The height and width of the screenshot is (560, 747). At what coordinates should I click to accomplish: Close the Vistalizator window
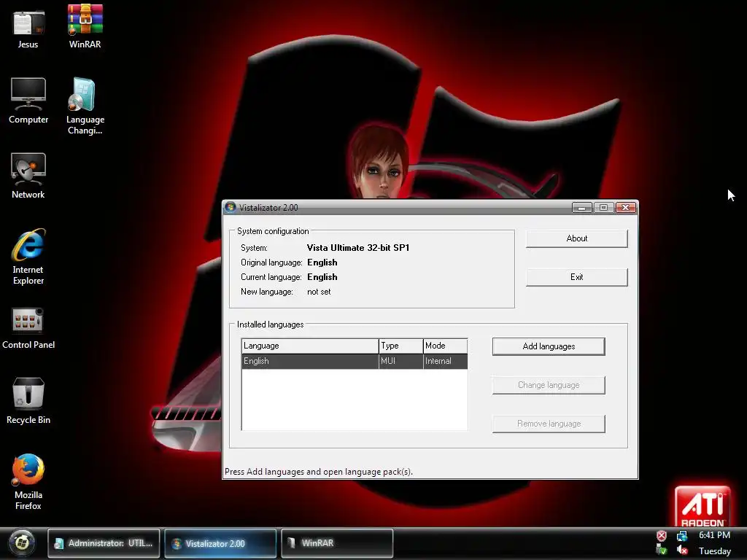point(625,208)
